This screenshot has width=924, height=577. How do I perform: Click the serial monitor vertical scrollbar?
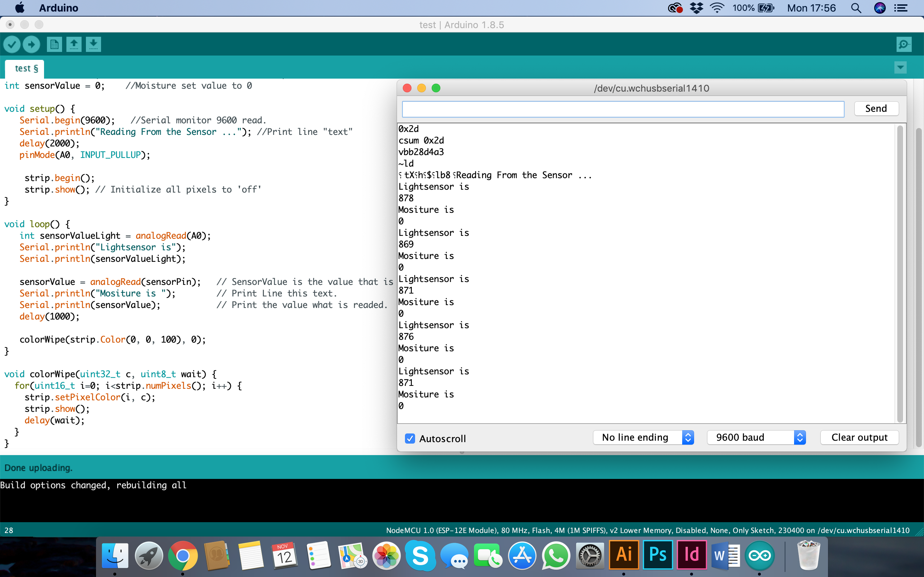(x=900, y=273)
